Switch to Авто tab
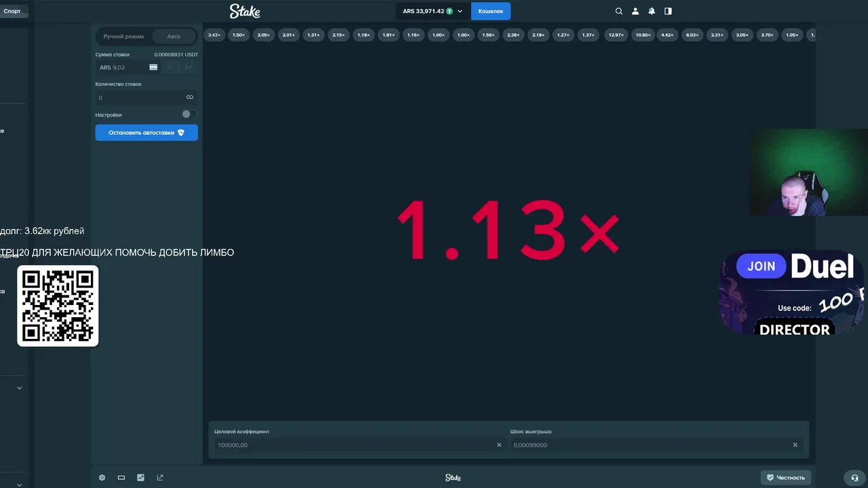This screenshot has height=488, width=868. point(174,36)
